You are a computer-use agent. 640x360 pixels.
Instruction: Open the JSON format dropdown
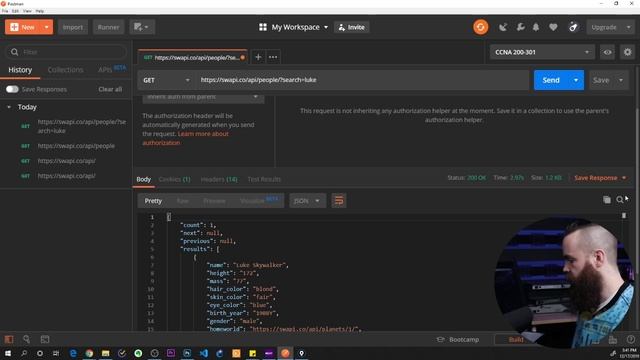tap(307, 200)
